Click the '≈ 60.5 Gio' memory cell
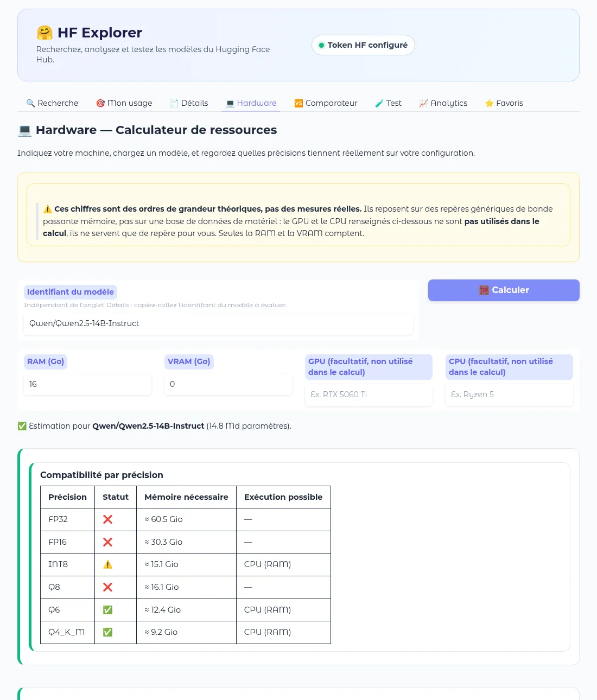The height and width of the screenshot is (700, 597). pyautogui.click(x=186, y=519)
